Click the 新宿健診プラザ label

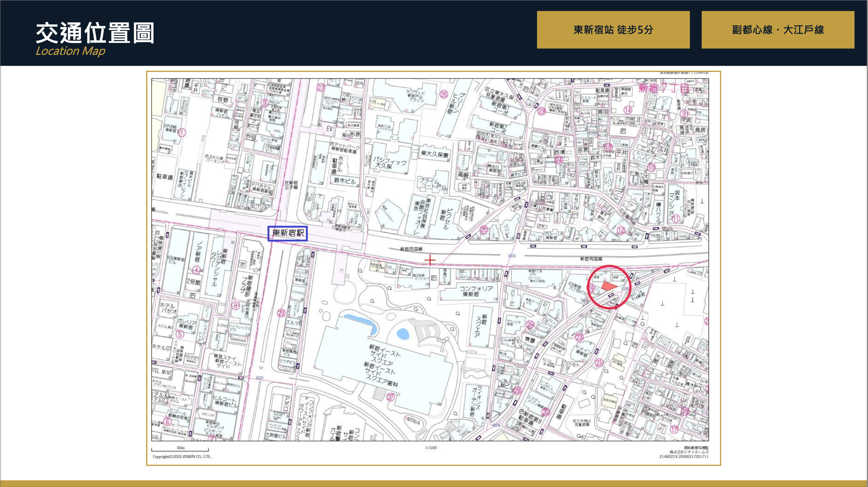click(247, 286)
